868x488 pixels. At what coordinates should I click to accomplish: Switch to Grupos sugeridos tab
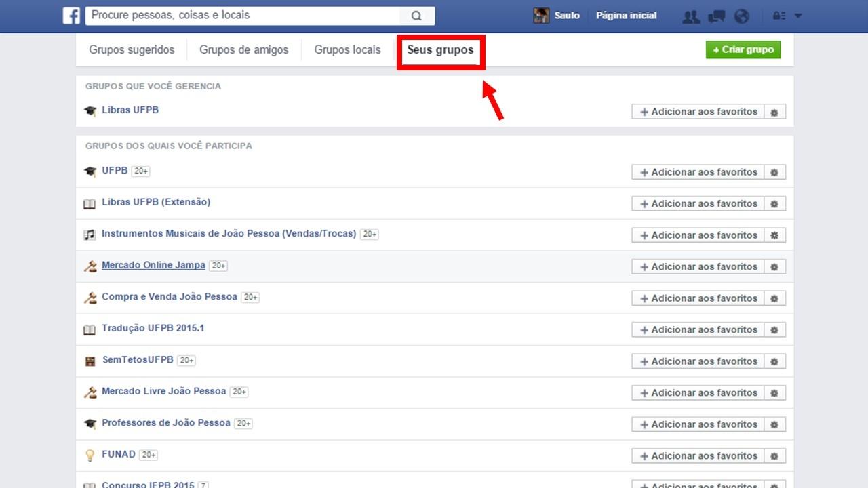132,49
